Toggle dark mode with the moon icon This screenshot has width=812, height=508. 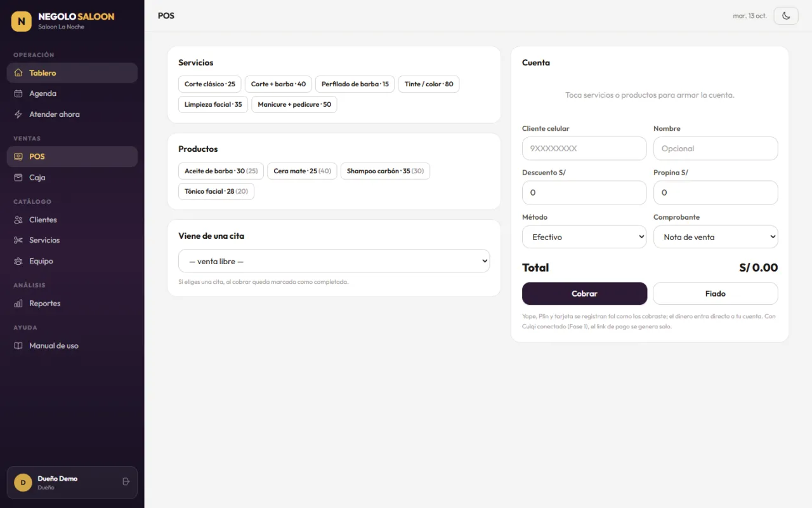coord(786,16)
